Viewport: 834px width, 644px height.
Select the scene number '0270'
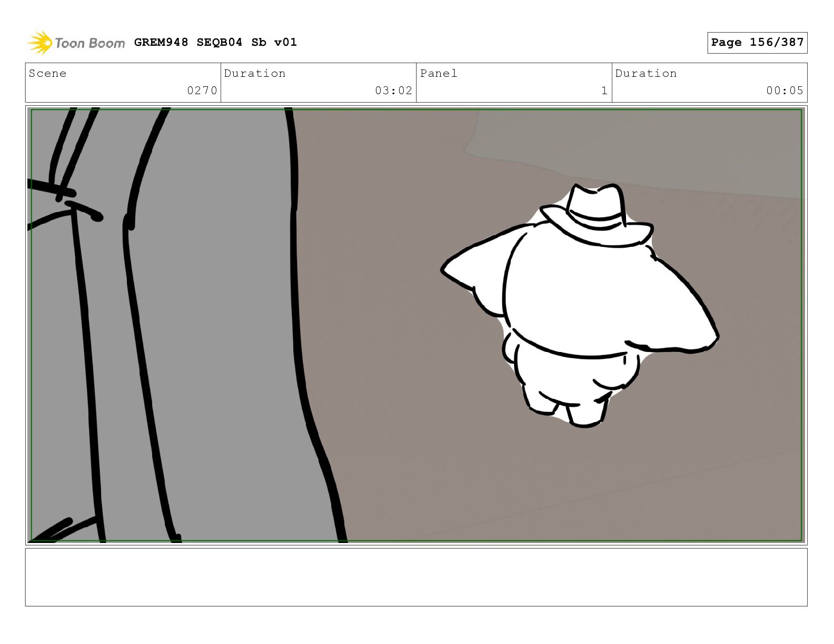point(202,90)
